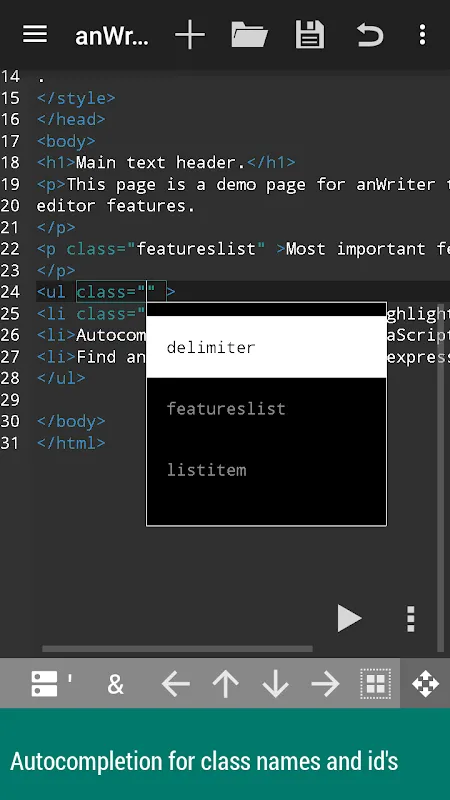Choose 'listitem' from autocomplete list
Screen dimensions: 450x800
[x=266, y=469]
